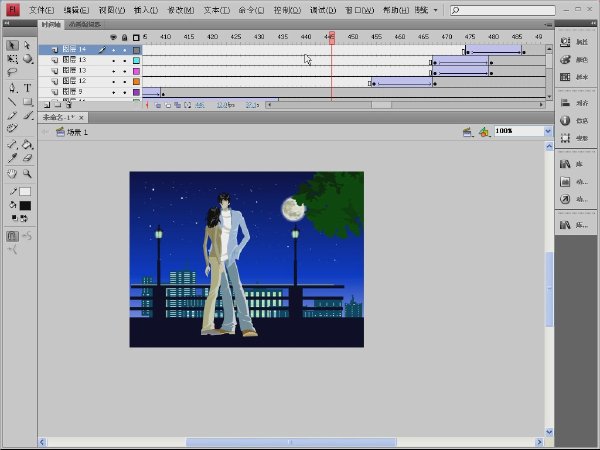
Task: Select the 3D Rotation tool
Action: pos(27,59)
